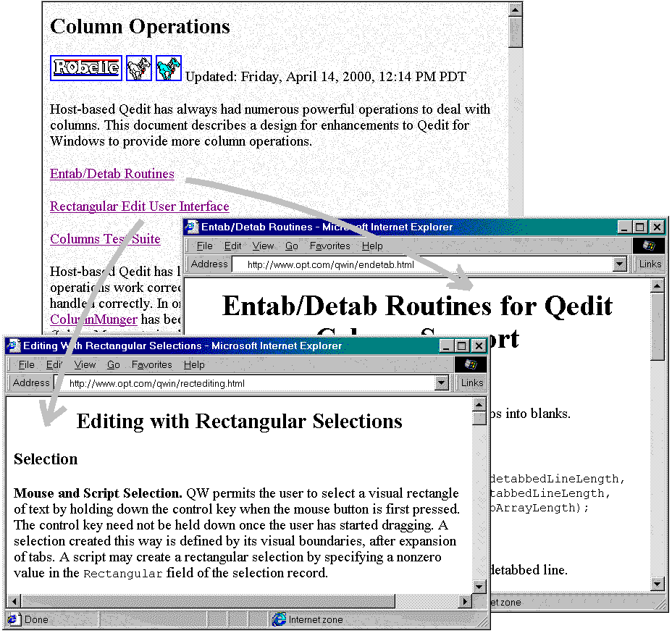Open View menu in Rectangular Selections window
The image size is (672, 636).
coord(85,364)
